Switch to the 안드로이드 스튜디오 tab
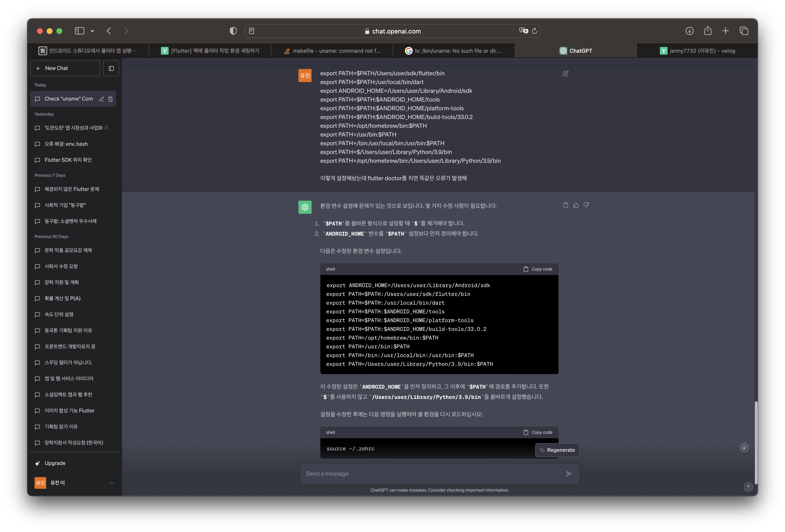This screenshot has height=532, width=785. [x=88, y=51]
